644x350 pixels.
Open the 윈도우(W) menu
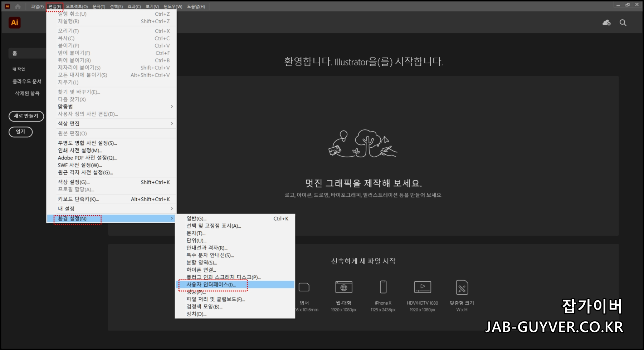tap(173, 6)
